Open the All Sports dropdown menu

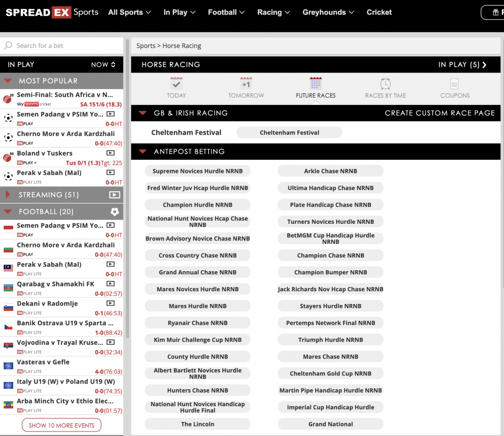click(x=130, y=12)
